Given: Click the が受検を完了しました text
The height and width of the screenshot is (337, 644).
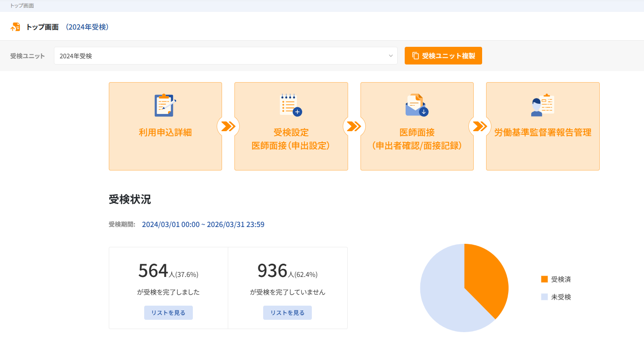Looking at the screenshot, I should (169, 292).
